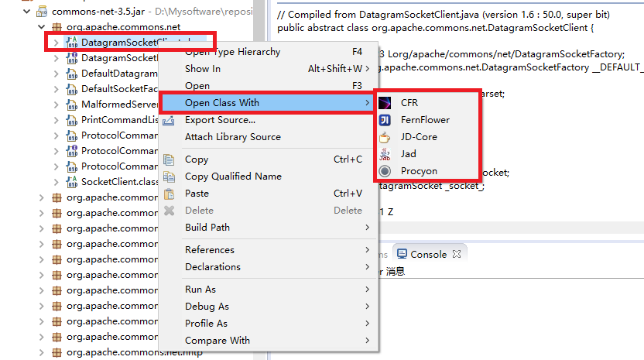Expand the MalformedServer class node
644x360 pixels.
(57, 105)
